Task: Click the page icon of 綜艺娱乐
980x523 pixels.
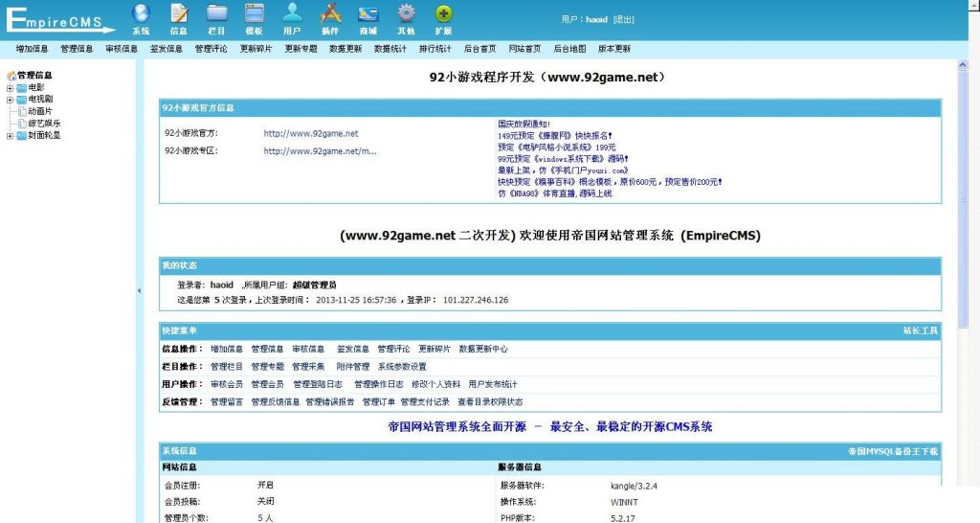Action: [23, 124]
